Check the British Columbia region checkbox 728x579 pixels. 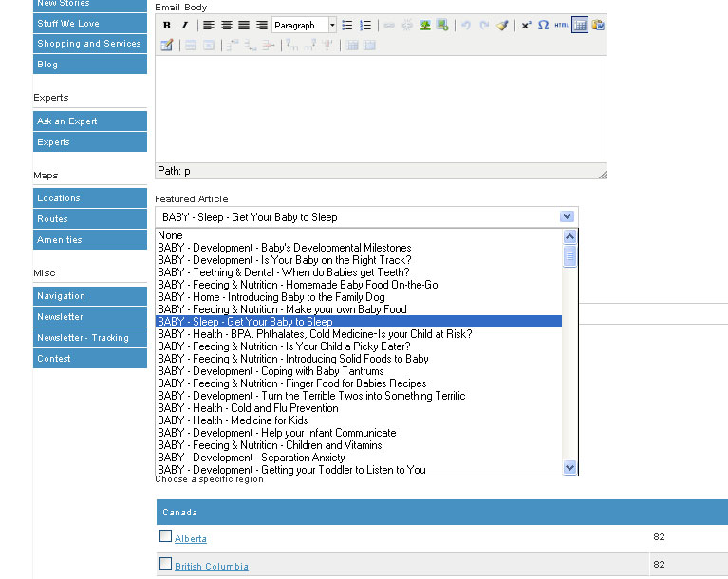(165, 564)
